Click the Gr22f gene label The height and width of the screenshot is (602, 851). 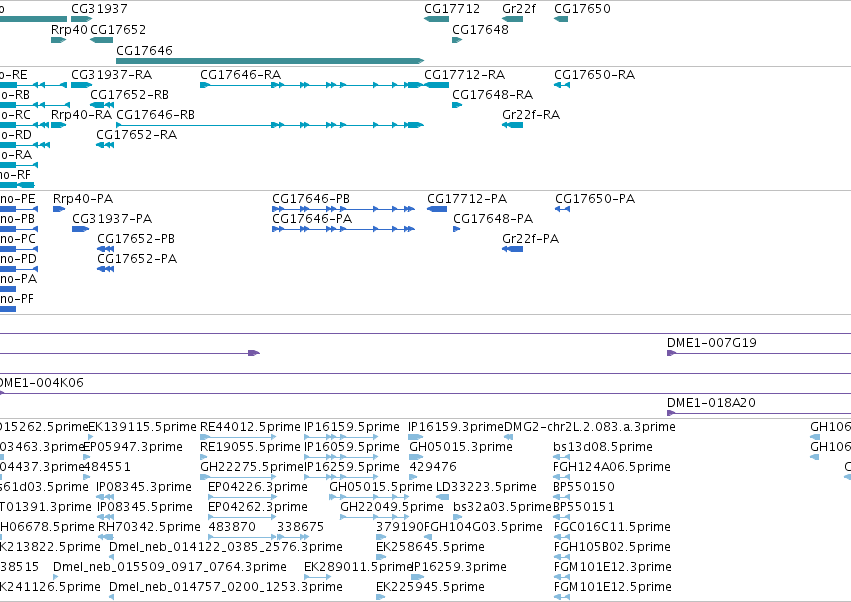click(x=519, y=9)
